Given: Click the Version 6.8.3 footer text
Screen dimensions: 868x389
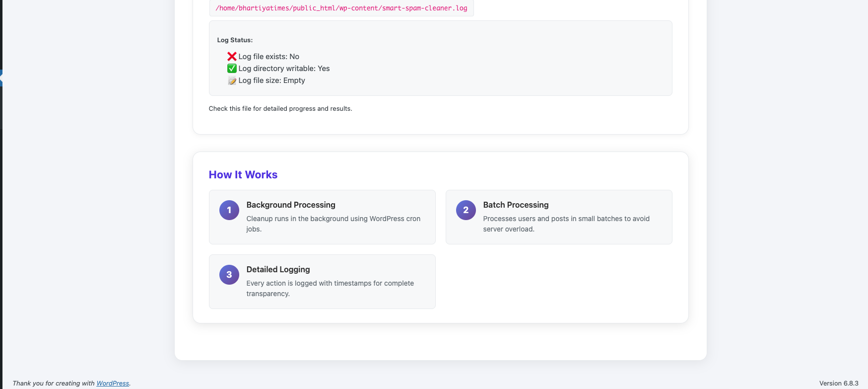Looking at the screenshot, I should [x=838, y=383].
